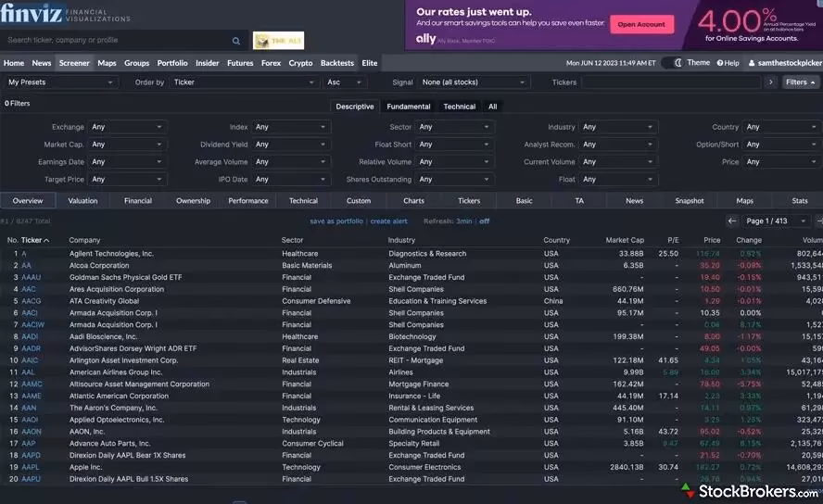Image resolution: width=823 pixels, height=504 pixels.
Task: Click the yellow ad thumbnail beside search
Action: pyautogui.click(x=278, y=41)
